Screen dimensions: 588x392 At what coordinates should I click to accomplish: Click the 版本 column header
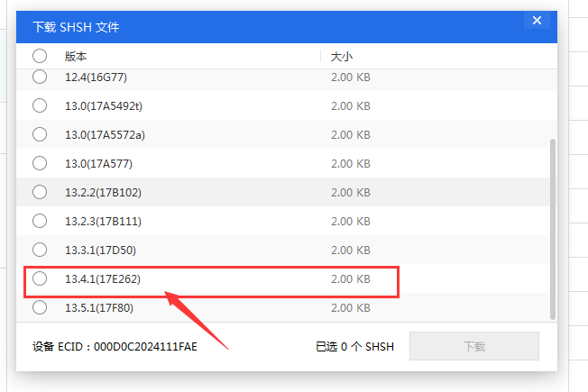76,56
